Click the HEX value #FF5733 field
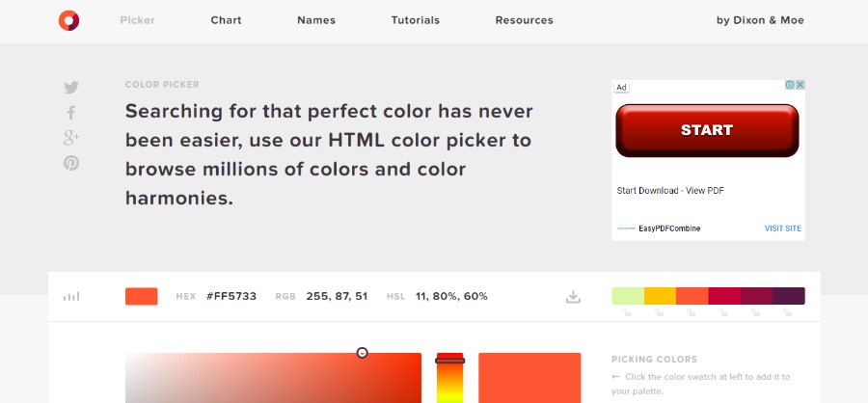This screenshot has width=868, height=403. click(231, 296)
